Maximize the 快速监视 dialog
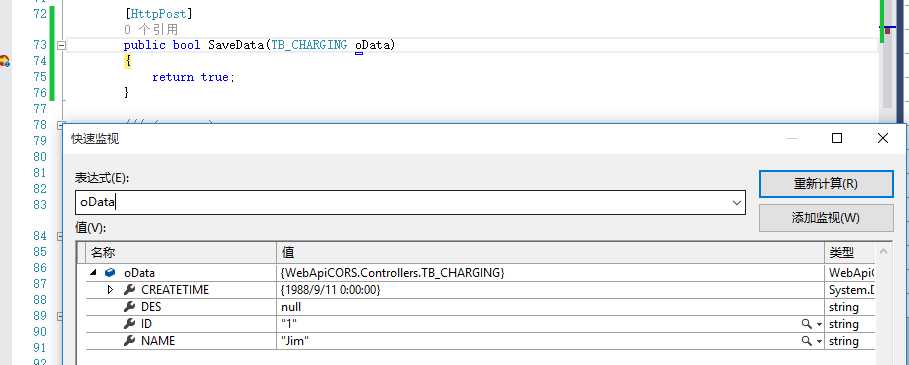 [x=837, y=138]
